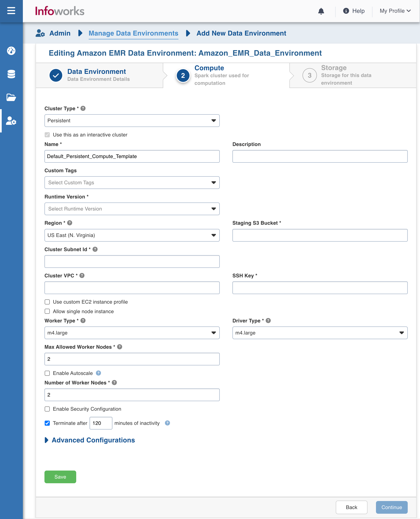Click the Enable Autoscale help icon
The height and width of the screenshot is (519, 420).
98,373
